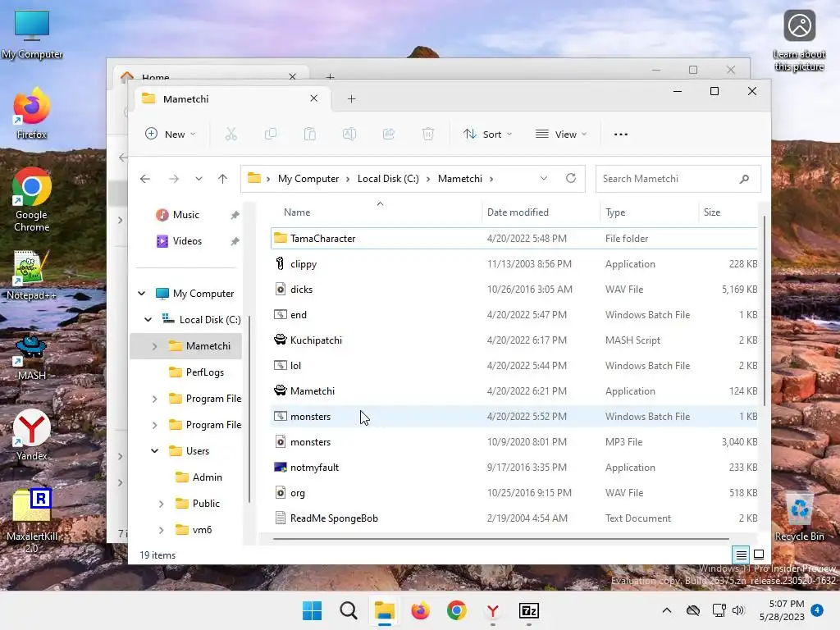Click My Computer in breadcrumb path
Screen dimensions: 840x630
(x=308, y=178)
